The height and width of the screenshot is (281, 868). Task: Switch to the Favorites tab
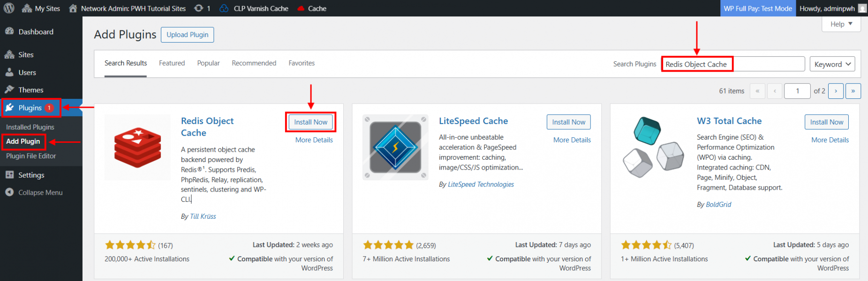302,63
